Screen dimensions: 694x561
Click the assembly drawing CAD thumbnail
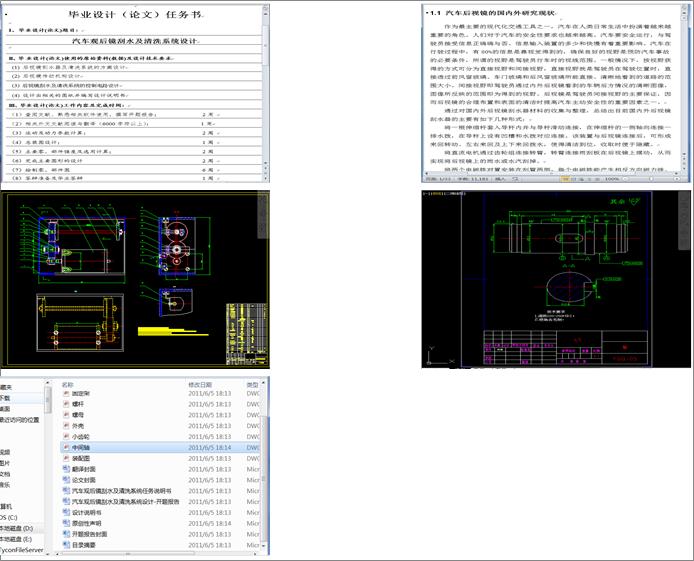click(135, 280)
